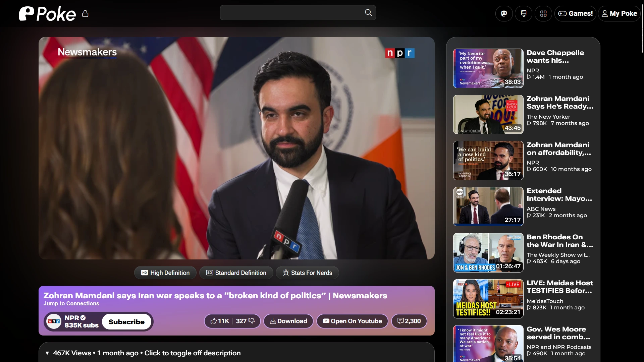Click the Poke logo
This screenshot has height=362, width=644.
point(47,14)
